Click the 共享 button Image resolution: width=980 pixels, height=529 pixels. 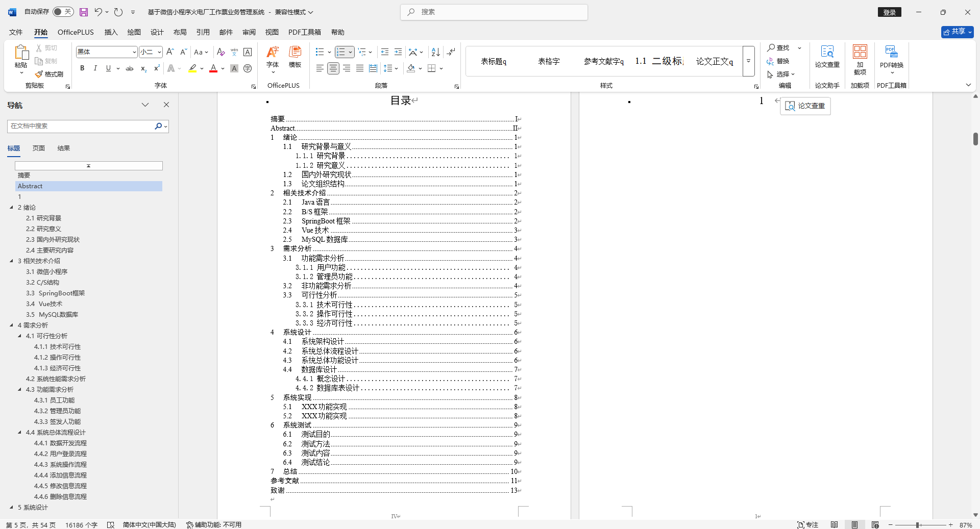(x=957, y=31)
